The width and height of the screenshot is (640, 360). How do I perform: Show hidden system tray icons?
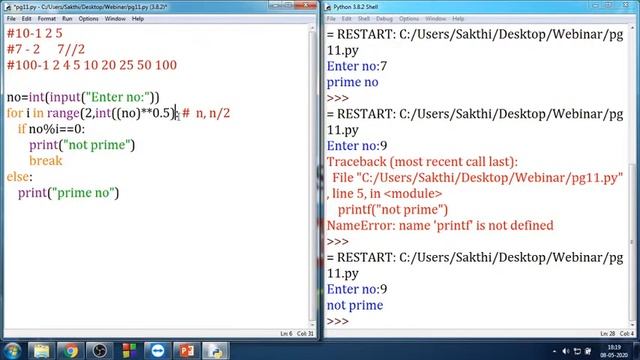[554, 351]
